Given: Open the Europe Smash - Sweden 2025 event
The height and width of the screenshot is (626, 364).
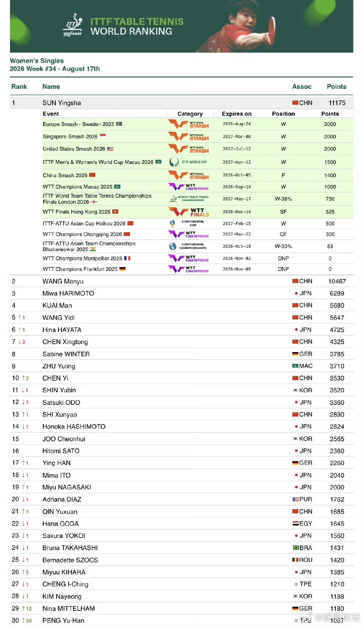Looking at the screenshot, I should (x=78, y=124).
